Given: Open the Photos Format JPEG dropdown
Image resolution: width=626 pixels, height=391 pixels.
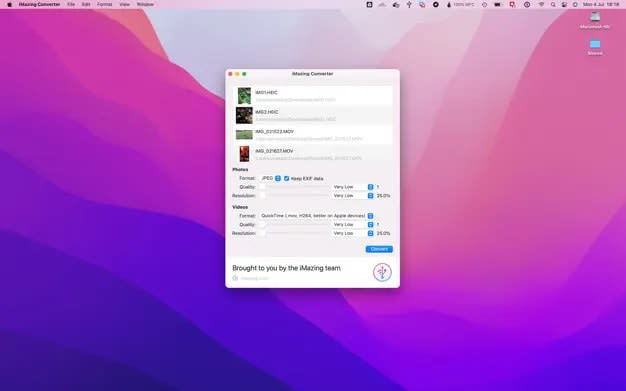Looking at the screenshot, I should 271,178.
